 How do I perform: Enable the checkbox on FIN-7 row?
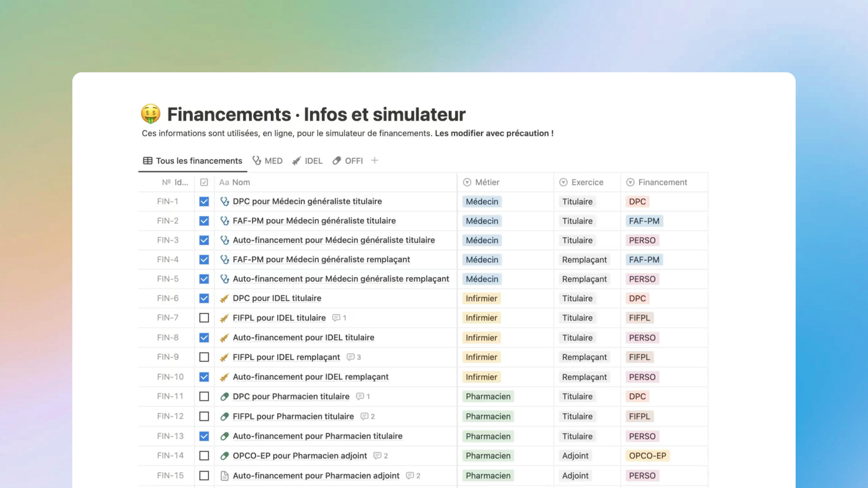[x=204, y=318]
